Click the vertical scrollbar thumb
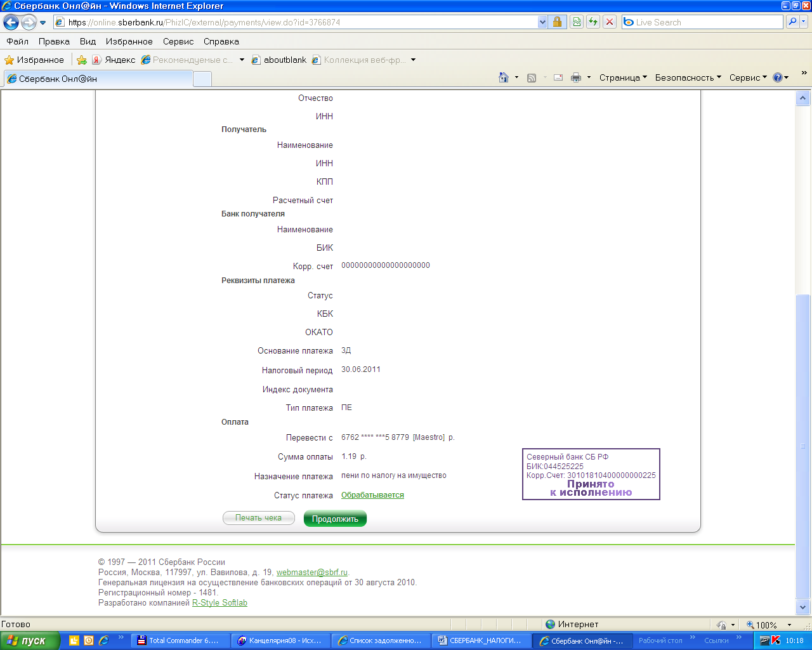Image resolution: width=812 pixels, height=650 pixels. [x=803, y=446]
